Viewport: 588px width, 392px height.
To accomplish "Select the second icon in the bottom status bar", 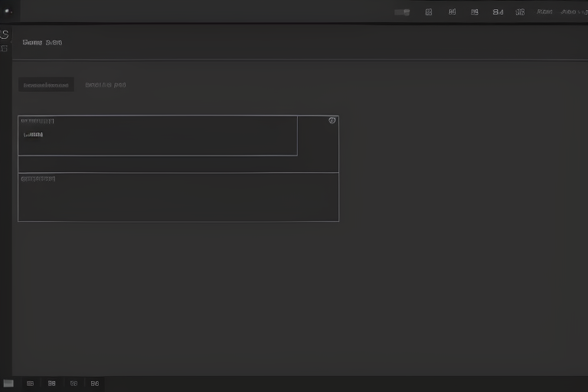I will [x=52, y=383].
